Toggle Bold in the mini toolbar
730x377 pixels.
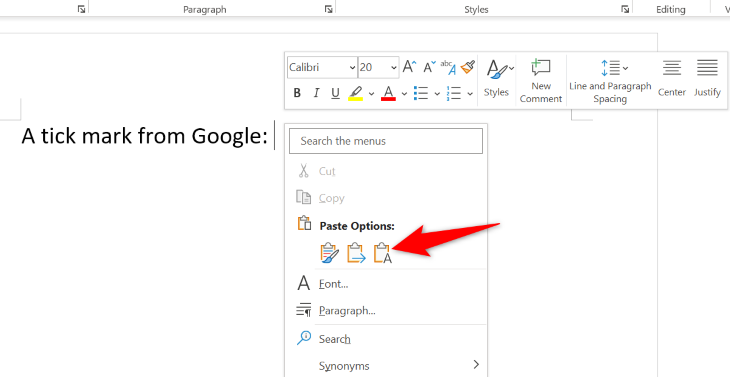pos(297,93)
